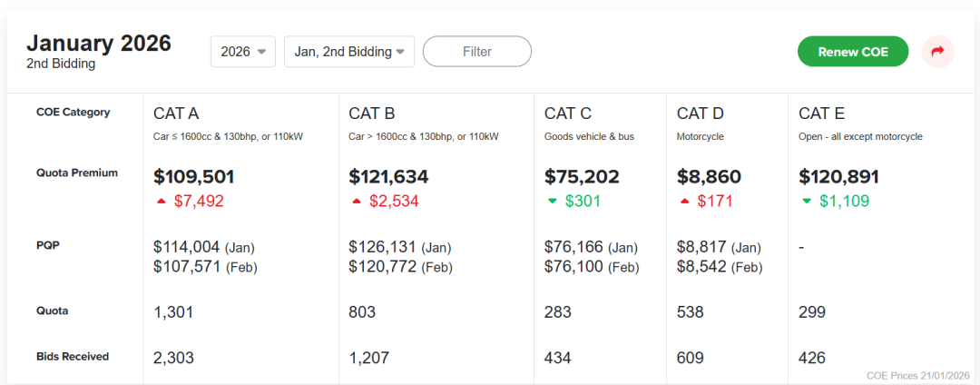Click the red up arrow under CAT B premium
Image resolution: width=980 pixels, height=385 pixels.
point(357,202)
